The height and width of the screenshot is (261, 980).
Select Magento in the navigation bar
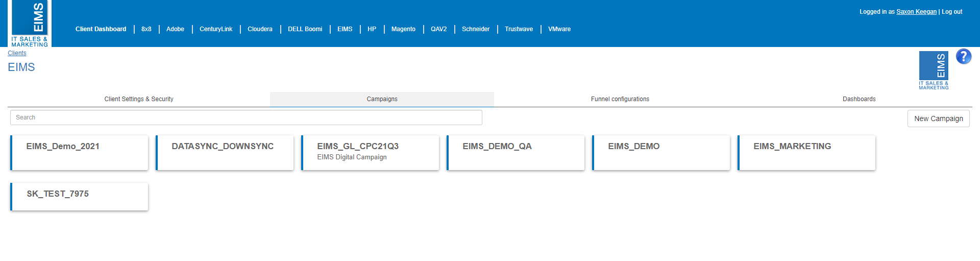click(403, 29)
